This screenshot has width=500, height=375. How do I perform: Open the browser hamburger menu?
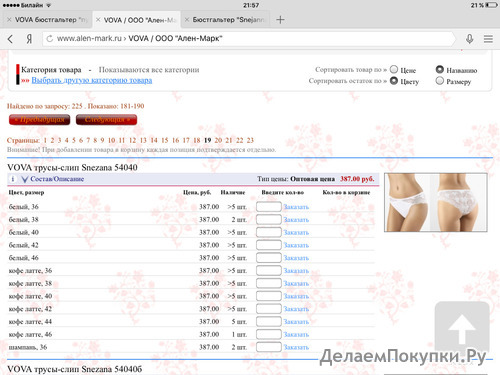pos(488,39)
